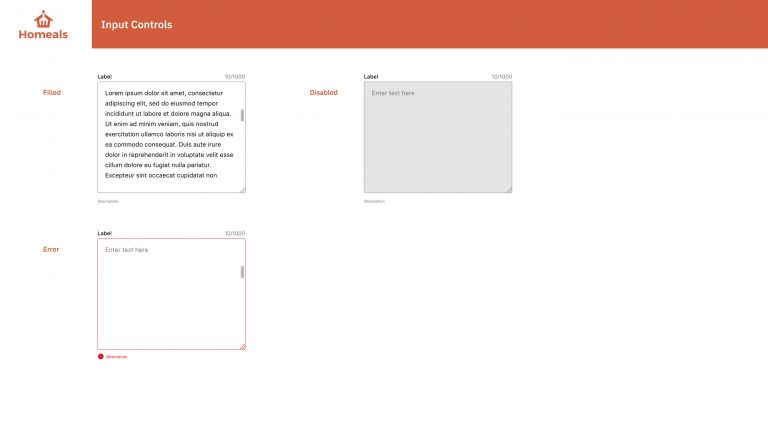This screenshot has width=768, height=432.
Task: Click the Homeals house logo icon
Action: 43,19
